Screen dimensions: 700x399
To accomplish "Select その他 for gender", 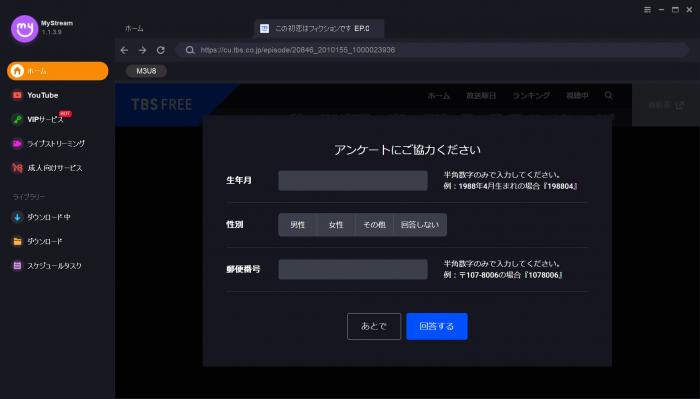I will click(x=374, y=225).
